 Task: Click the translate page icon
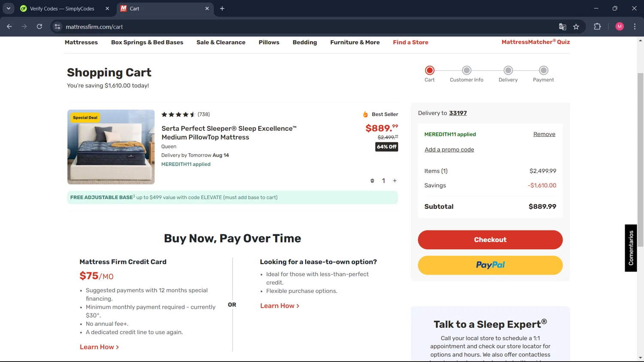pyautogui.click(x=562, y=27)
